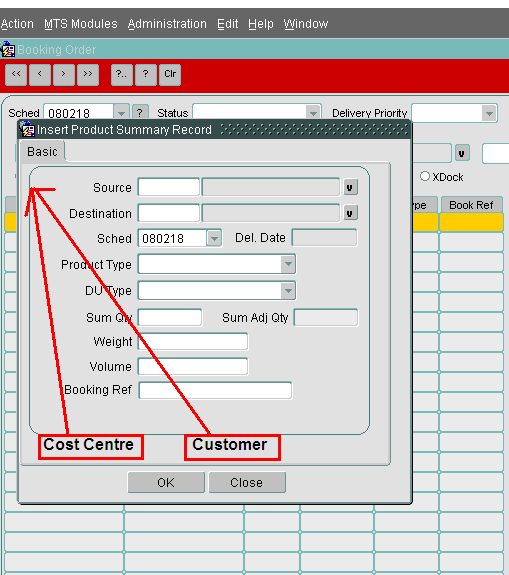Click the Sum Qty input field
Viewport: 509px width, 575px height.
pos(170,318)
